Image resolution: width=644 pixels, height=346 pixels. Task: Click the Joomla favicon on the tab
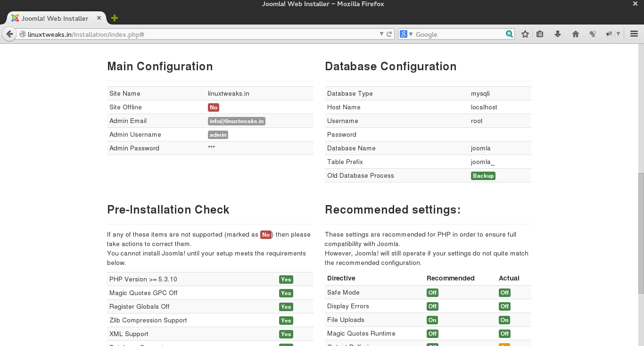click(15, 18)
